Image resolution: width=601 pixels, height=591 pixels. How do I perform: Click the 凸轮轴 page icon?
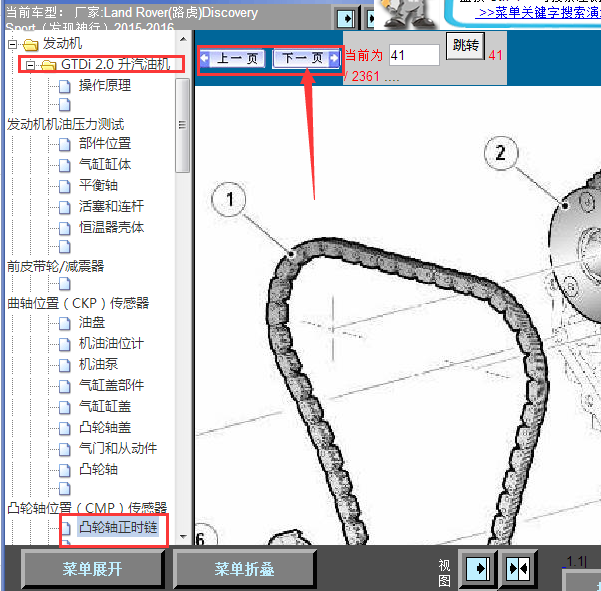click(x=64, y=470)
